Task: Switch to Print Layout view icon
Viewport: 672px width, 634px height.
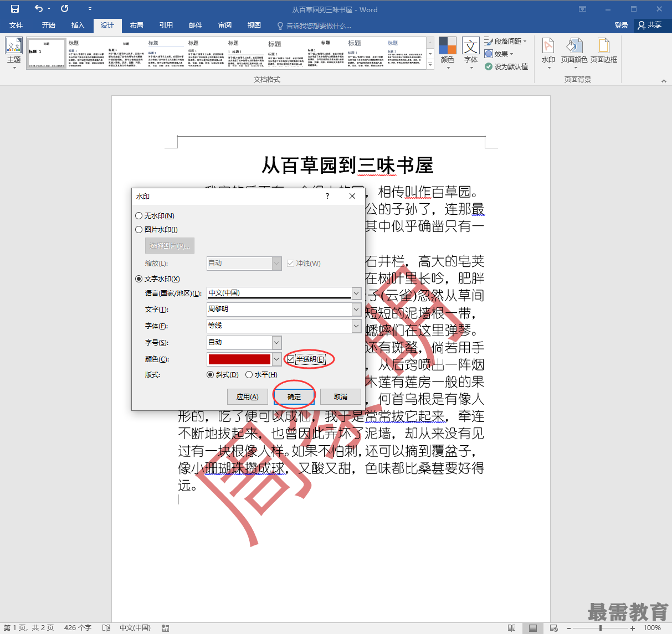Action: (x=532, y=628)
